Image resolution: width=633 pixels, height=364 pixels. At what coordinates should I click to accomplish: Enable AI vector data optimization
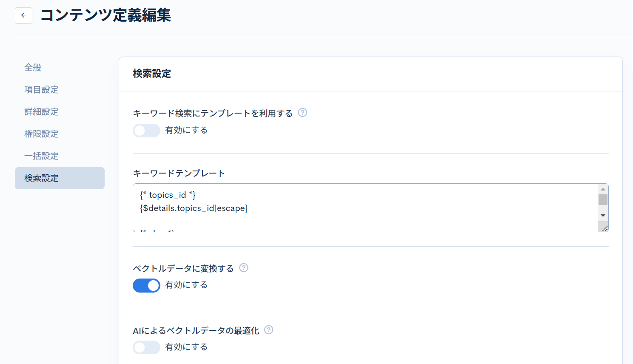(146, 347)
